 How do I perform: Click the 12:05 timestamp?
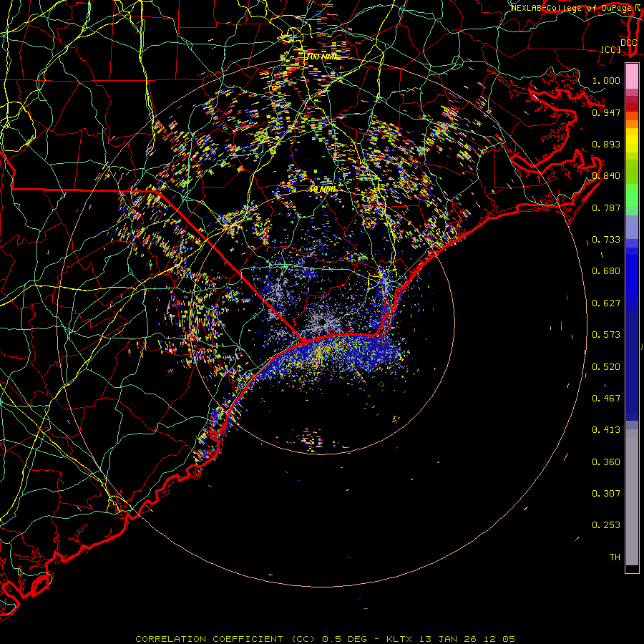click(x=499, y=639)
